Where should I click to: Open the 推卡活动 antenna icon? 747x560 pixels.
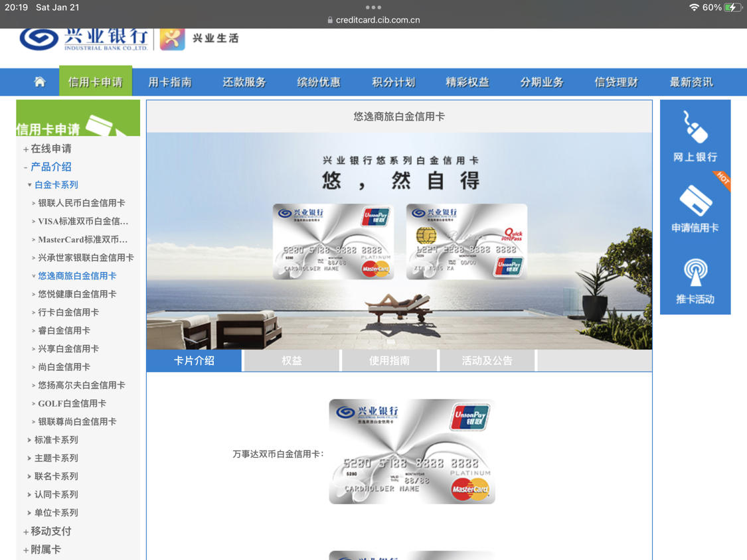click(x=696, y=272)
